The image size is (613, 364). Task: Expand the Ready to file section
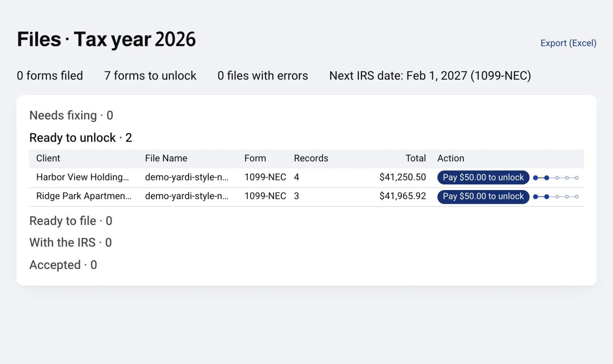coord(71,221)
